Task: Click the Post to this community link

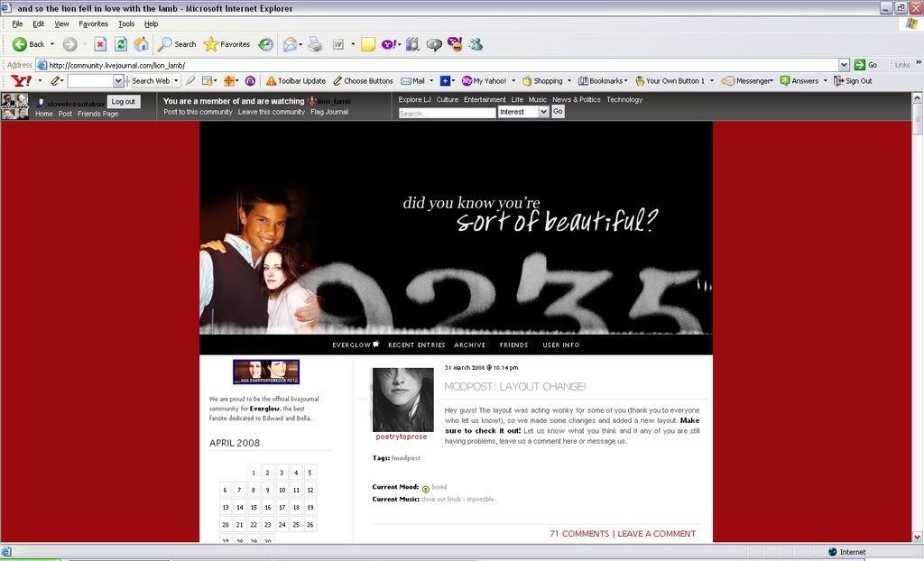Action: [x=198, y=112]
